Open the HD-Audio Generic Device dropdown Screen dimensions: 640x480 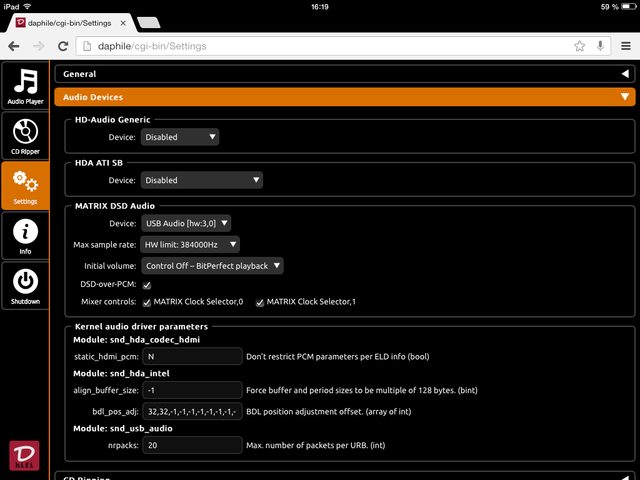(x=180, y=137)
